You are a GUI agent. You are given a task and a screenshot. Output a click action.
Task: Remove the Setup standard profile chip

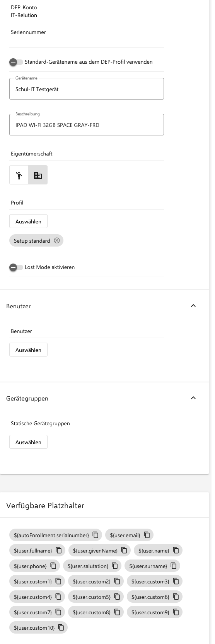(x=57, y=240)
